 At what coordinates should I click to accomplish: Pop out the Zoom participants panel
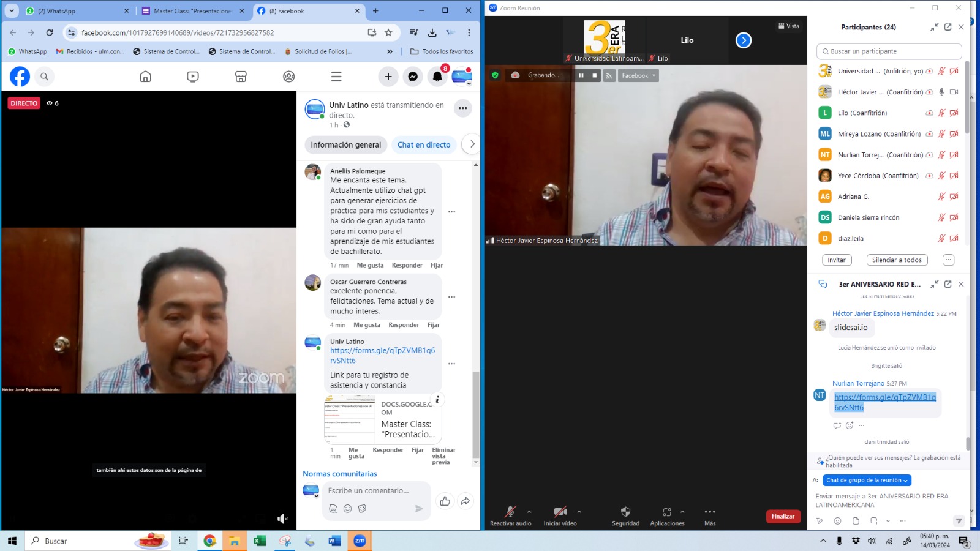(x=948, y=27)
